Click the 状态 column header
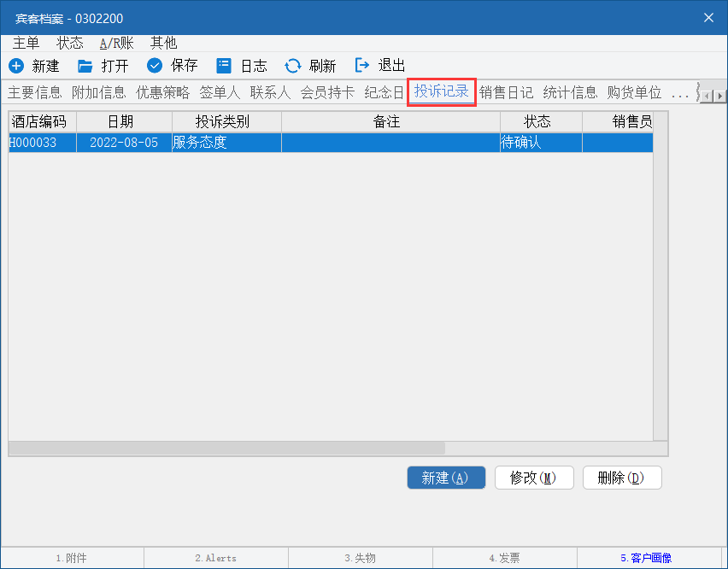The width and height of the screenshot is (728, 569). click(x=542, y=121)
